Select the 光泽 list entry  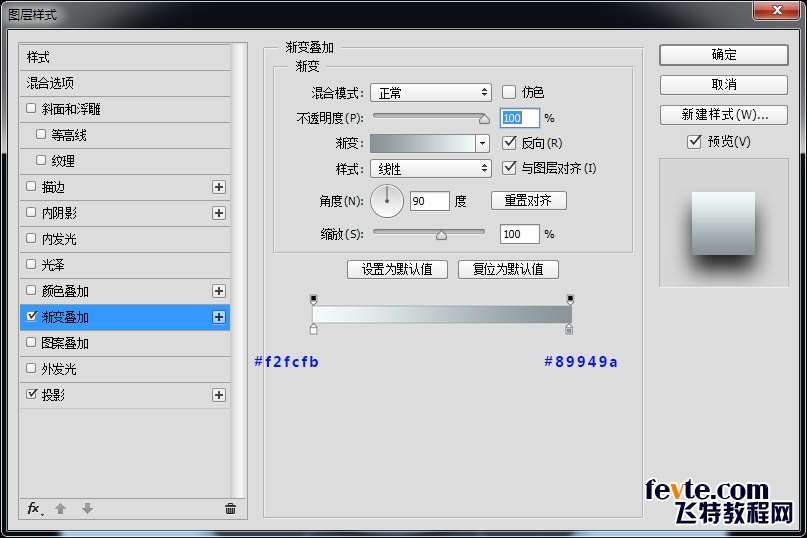(125, 265)
